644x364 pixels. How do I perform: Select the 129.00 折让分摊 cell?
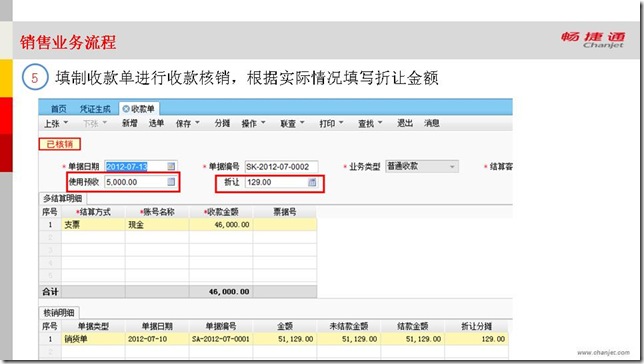[x=477, y=339]
